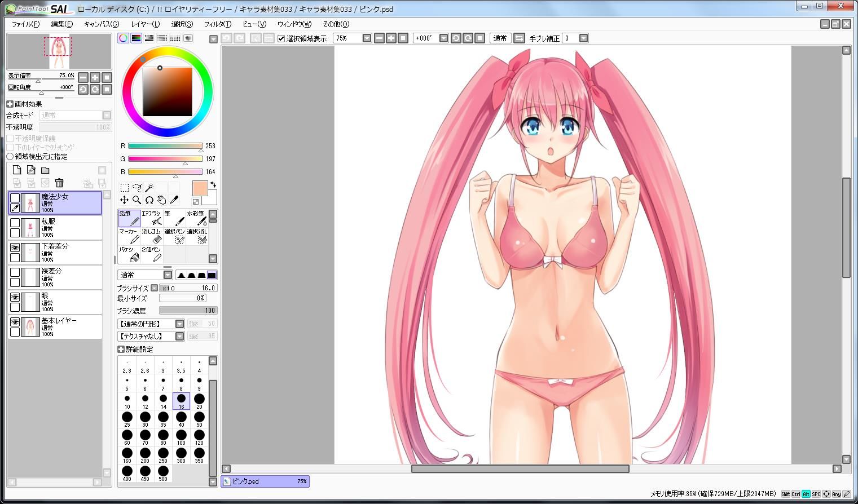Open the 75% zoom dropdown
The height and width of the screenshot is (504, 858).
tap(367, 38)
